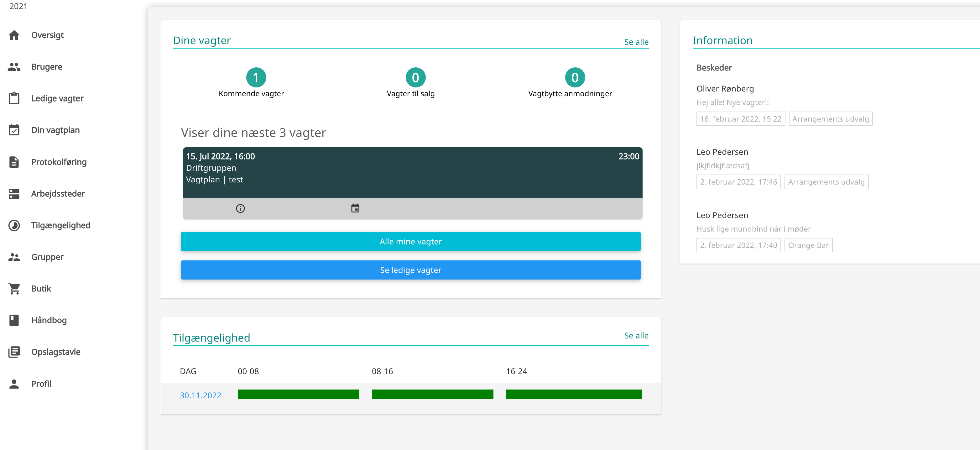980x450 pixels.
Task: Click the Kommende vagter count badge
Action: point(256,78)
